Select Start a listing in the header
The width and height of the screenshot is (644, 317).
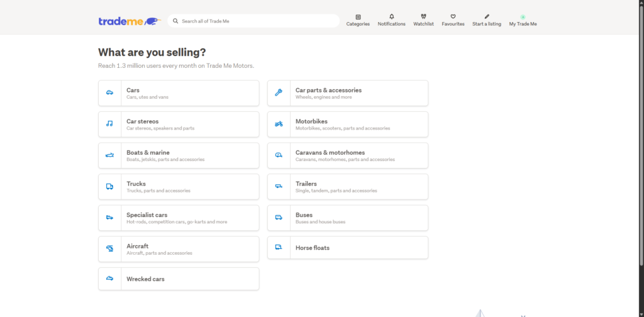point(487,21)
